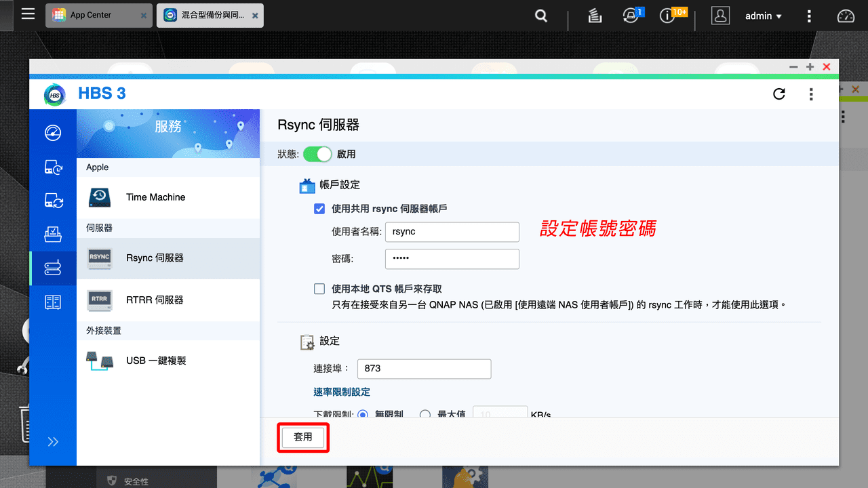Select no limit for download restriction
The width and height of the screenshot is (868, 488).
pos(363,414)
